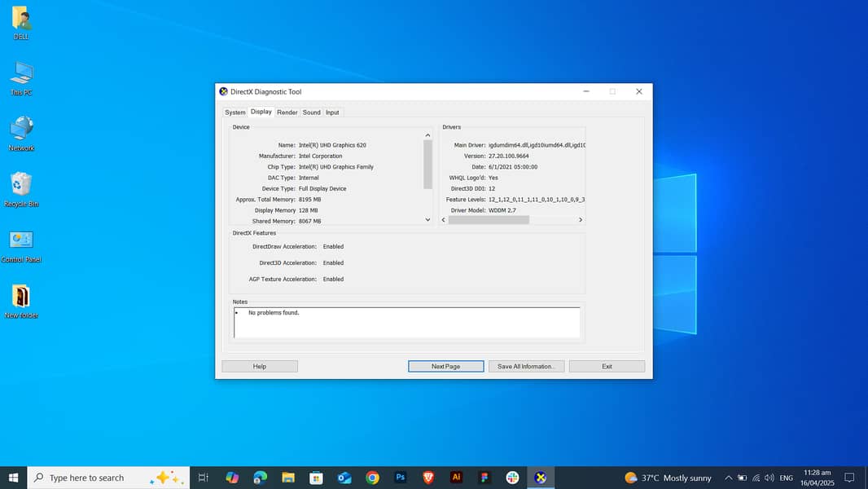Open the taskbar clock and date

[817, 478]
